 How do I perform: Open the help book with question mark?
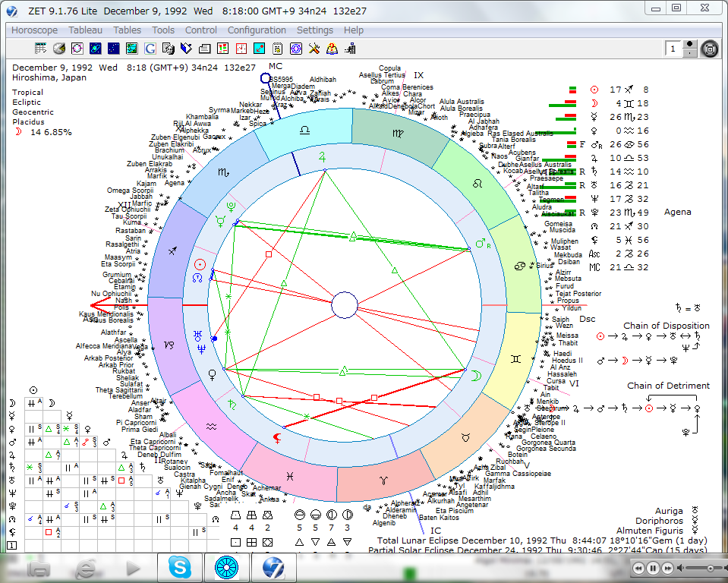coord(332,49)
